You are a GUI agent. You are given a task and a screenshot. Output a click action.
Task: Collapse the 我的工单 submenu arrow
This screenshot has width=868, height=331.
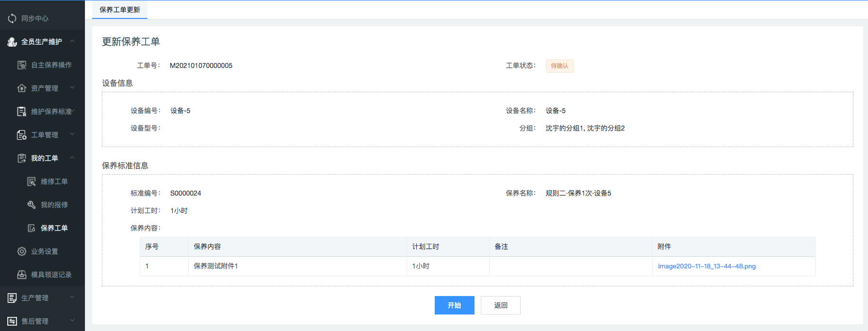(72, 158)
